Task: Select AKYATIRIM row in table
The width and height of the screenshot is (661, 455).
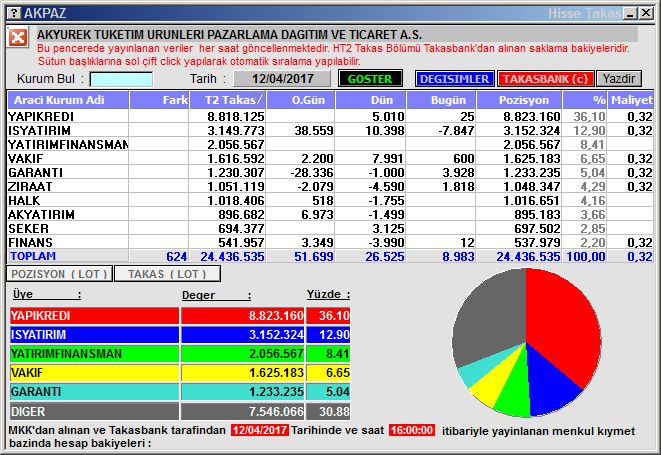Action: coord(330,214)
